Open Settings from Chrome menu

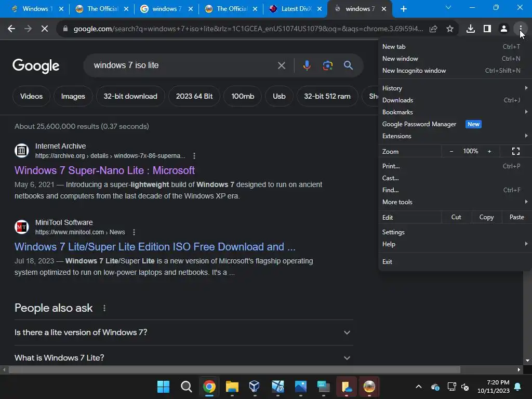[x=455, y=232]
